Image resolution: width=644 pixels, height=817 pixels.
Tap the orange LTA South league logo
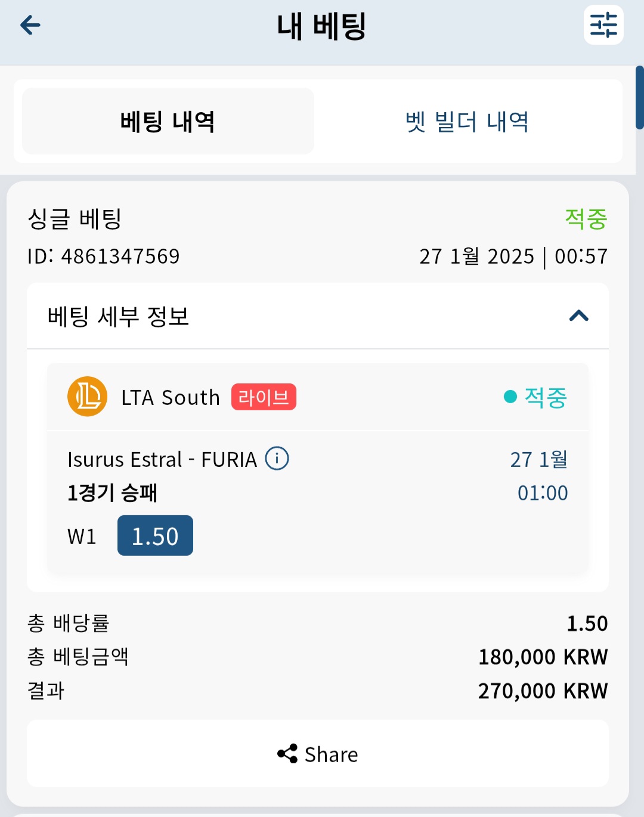pyautogui.click(x=87, y=397)
